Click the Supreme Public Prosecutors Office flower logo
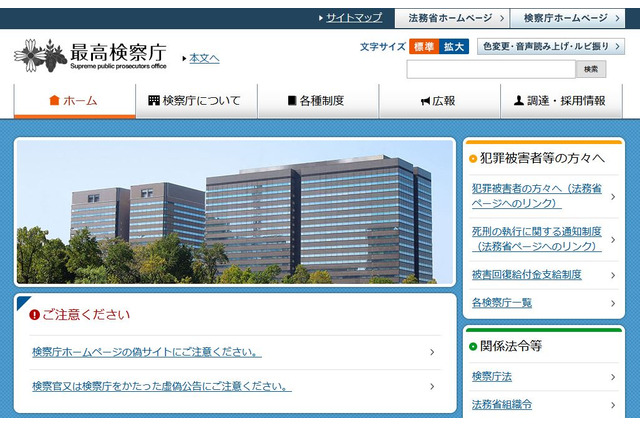The width and height of the screenshot is (640, 426). tap(40, 55)
